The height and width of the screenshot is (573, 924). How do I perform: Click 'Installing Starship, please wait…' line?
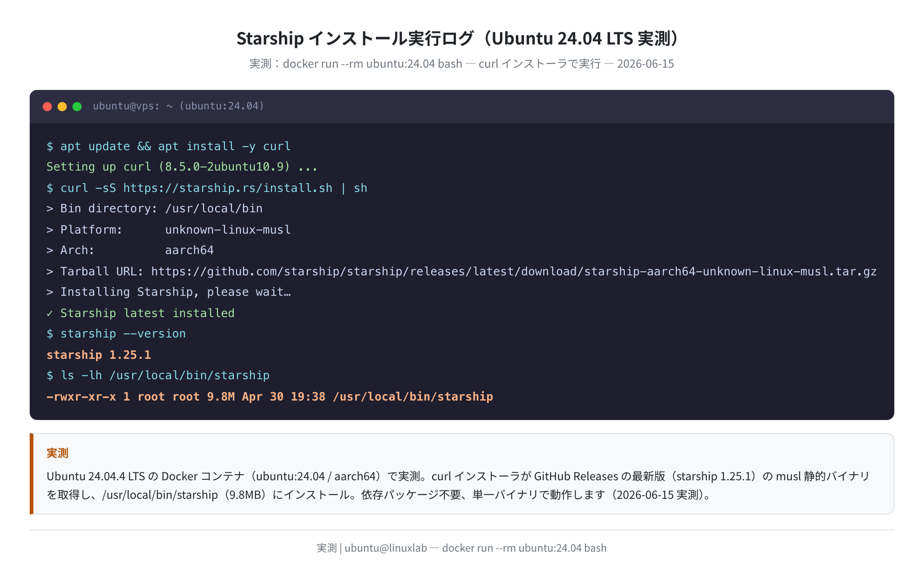tap(169, 292)
